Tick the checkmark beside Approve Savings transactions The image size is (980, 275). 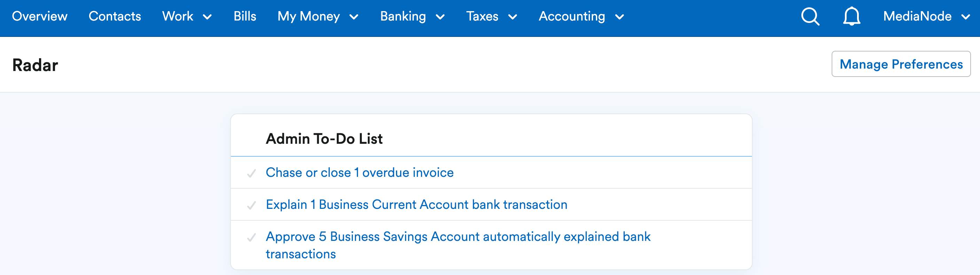251,237
